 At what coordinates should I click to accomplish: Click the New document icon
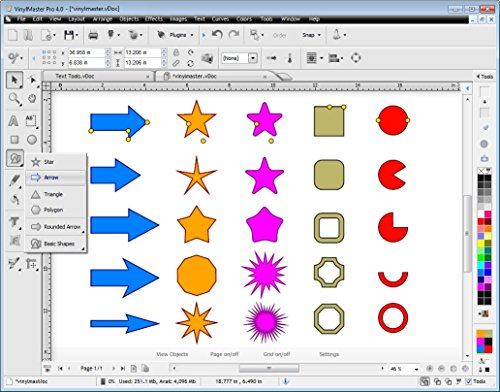pyautogui.click(x=13, y=35)
